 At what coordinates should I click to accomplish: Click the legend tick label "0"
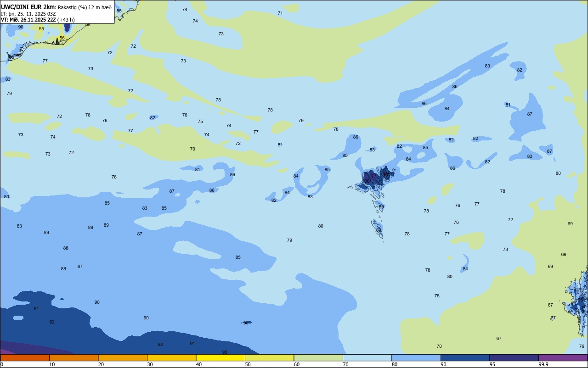(x=2, y=364)
